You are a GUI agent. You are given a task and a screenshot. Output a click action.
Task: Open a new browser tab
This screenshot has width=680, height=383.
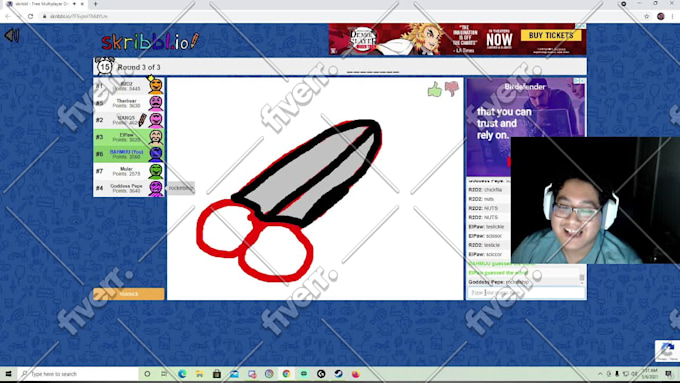[x=95, y=4]
